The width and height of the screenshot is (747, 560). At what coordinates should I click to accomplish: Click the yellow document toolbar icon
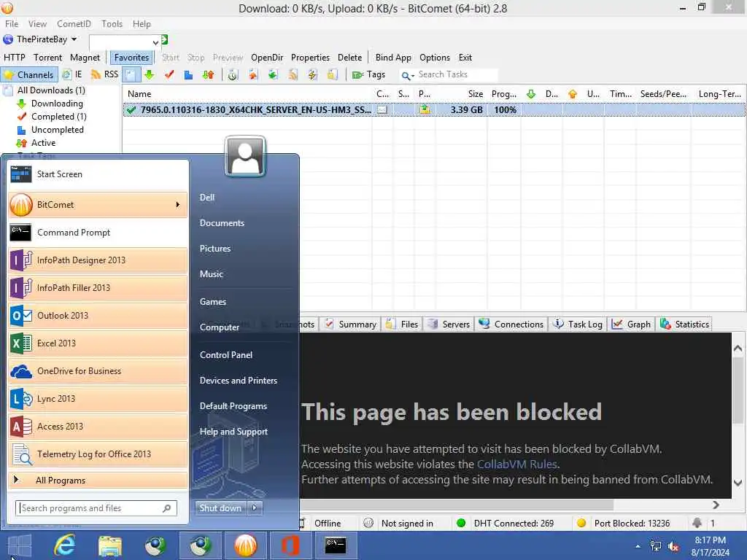[x=333, y=75]
